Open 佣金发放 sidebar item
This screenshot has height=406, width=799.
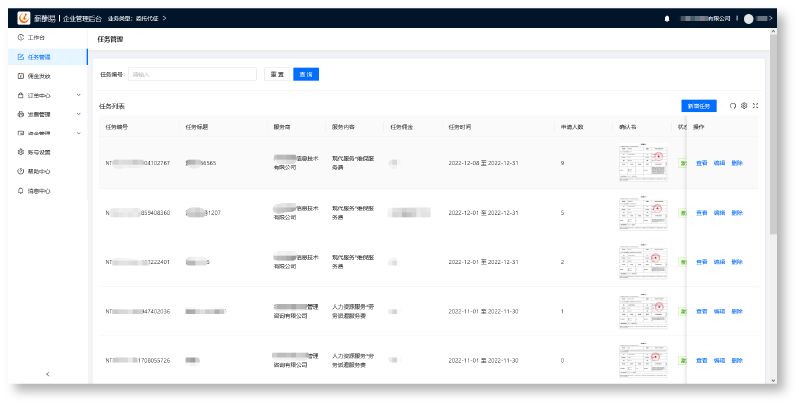click(x=39, y=75)
